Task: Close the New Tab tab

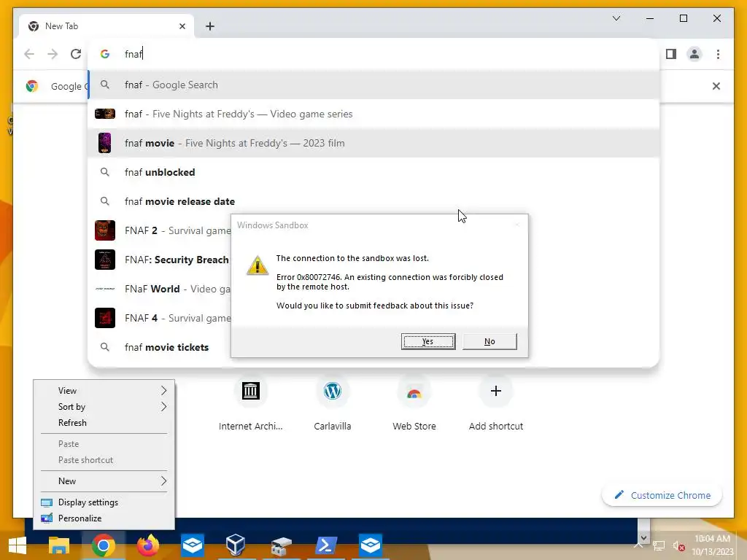Action: pos(182,26)
